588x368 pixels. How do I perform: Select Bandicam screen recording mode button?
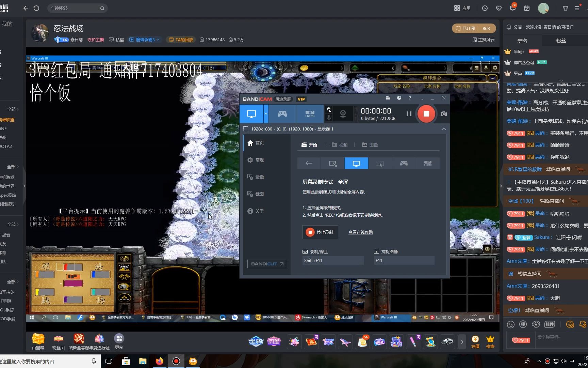tap(251, 114)
